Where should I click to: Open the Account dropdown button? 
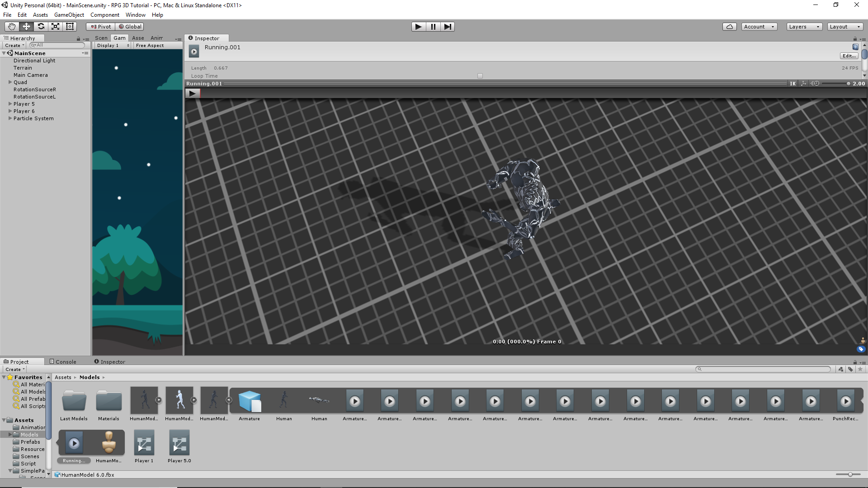tap(759, 27)
